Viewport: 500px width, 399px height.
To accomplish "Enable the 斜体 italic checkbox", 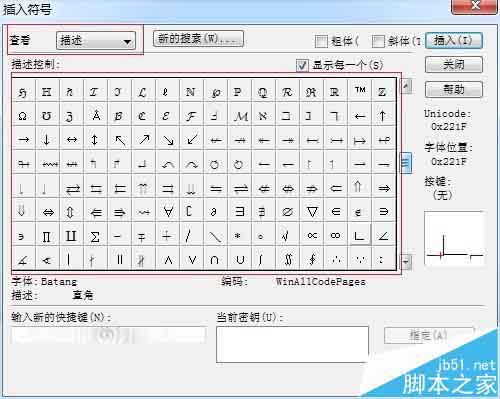I will [378, 41].
